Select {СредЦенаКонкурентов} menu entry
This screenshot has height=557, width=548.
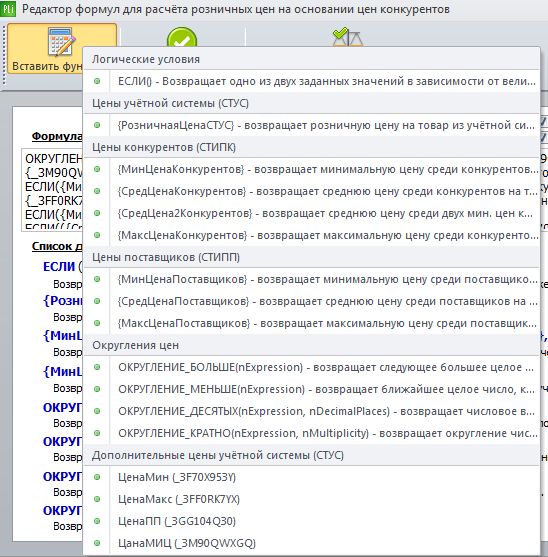(x=311, y=191)
